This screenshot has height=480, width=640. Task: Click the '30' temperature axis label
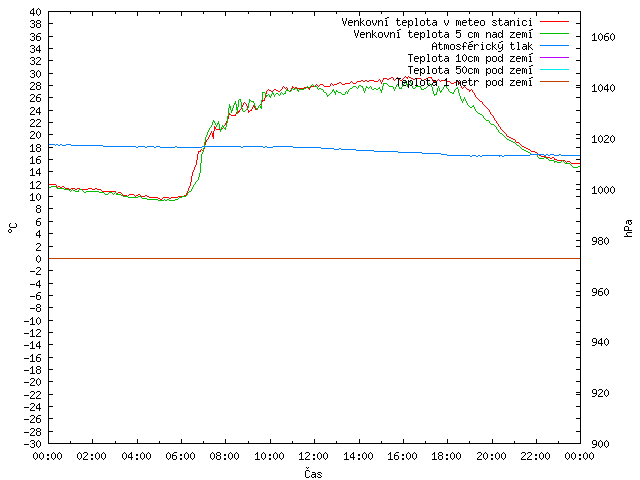tap(36, 74)
